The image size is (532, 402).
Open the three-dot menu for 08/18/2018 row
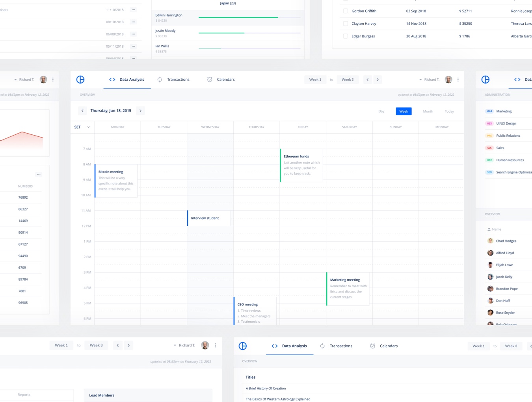(134, 22)
